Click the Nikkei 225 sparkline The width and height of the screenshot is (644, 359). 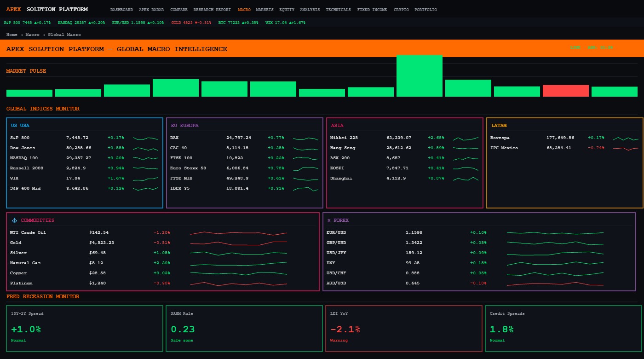[x=466, y=138]
